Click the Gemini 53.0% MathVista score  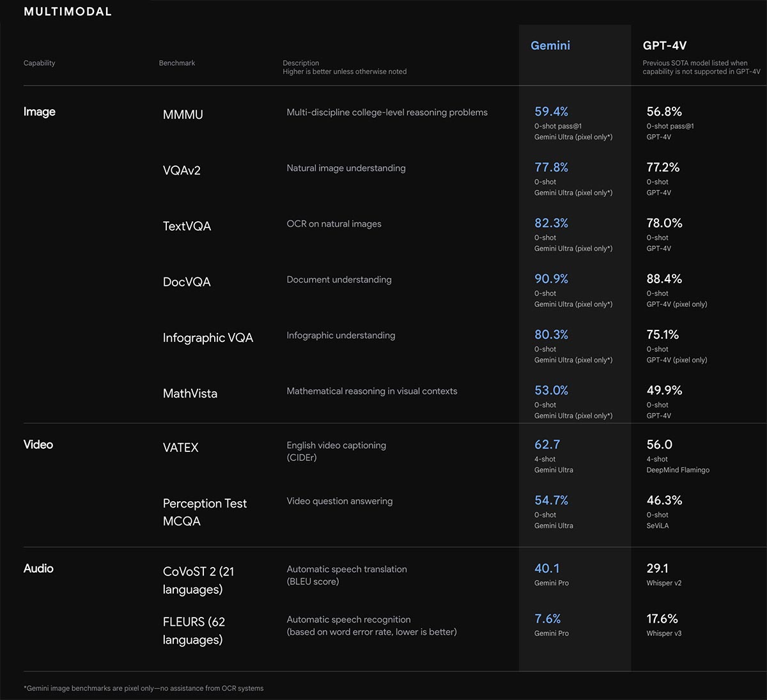[x=552, y=390]
